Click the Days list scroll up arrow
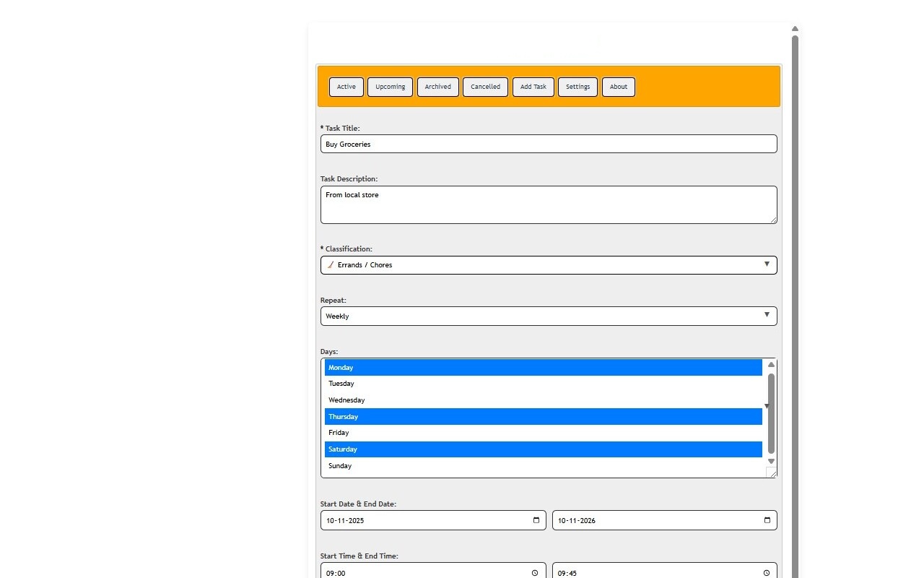This screenshot has width=924, height=578. click(771, 365)
